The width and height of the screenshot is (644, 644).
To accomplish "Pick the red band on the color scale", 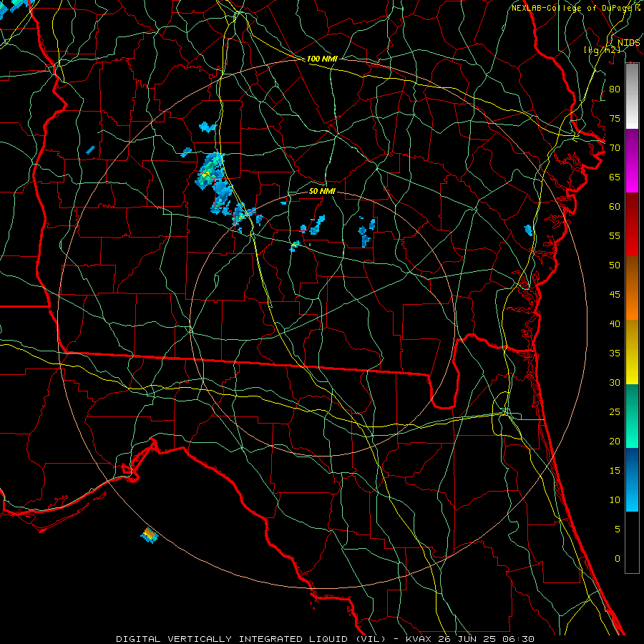I will pos(632,224).
